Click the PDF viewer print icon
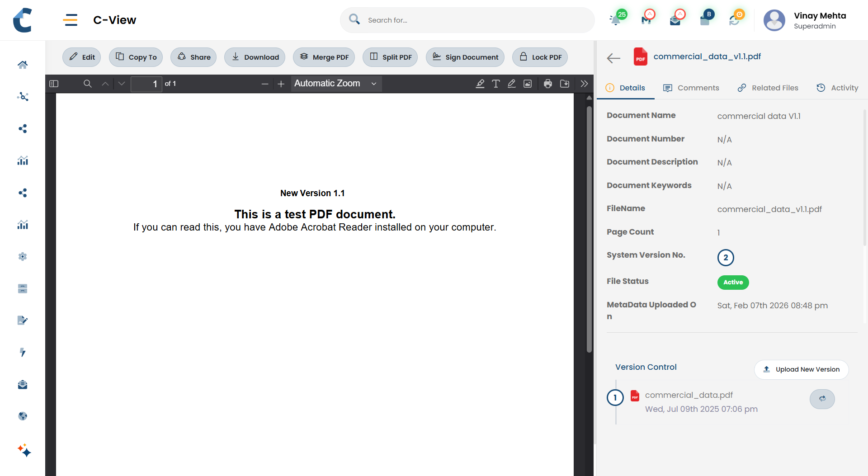Screen dimensions: 868x476 tap(548, 84)
